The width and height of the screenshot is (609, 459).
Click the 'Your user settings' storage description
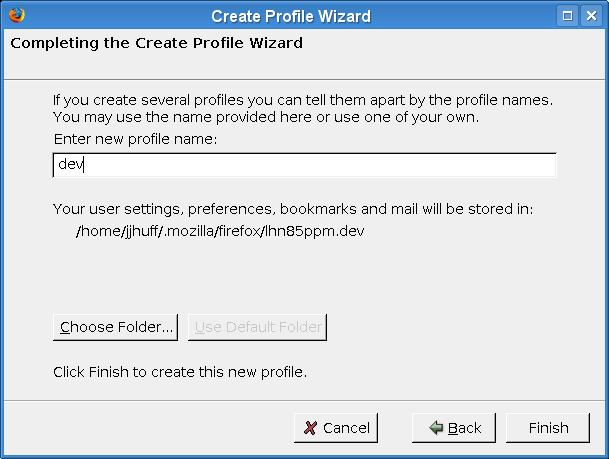(293, 209)
